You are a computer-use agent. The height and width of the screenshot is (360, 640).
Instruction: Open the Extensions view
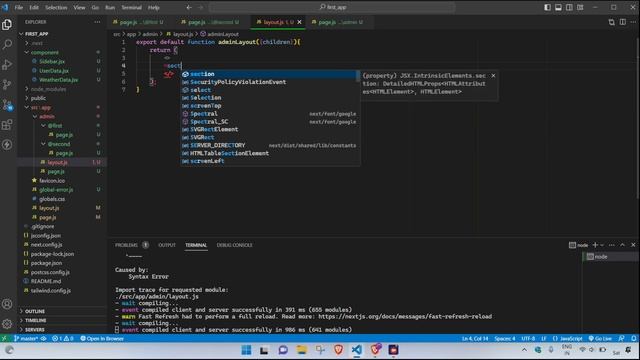click(x=7, y=124)
